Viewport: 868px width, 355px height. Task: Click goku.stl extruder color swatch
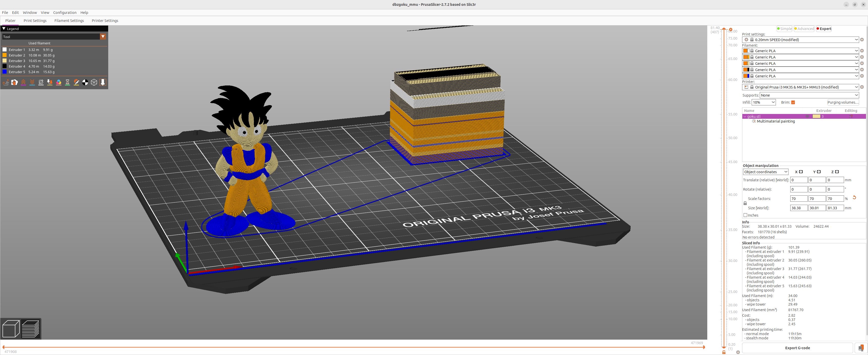pos(816,116)
